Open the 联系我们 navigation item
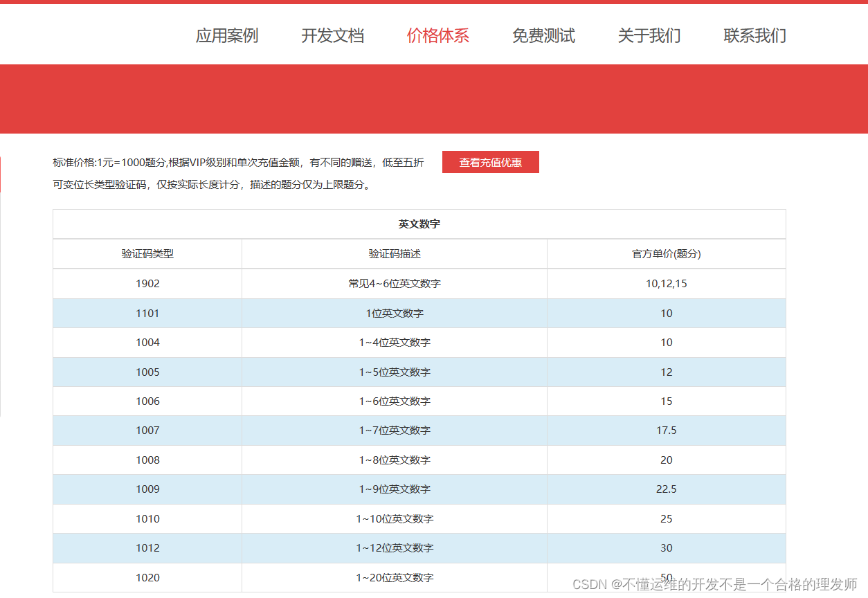Viewport: 868px width, 598px height. (x=754, y=35)
